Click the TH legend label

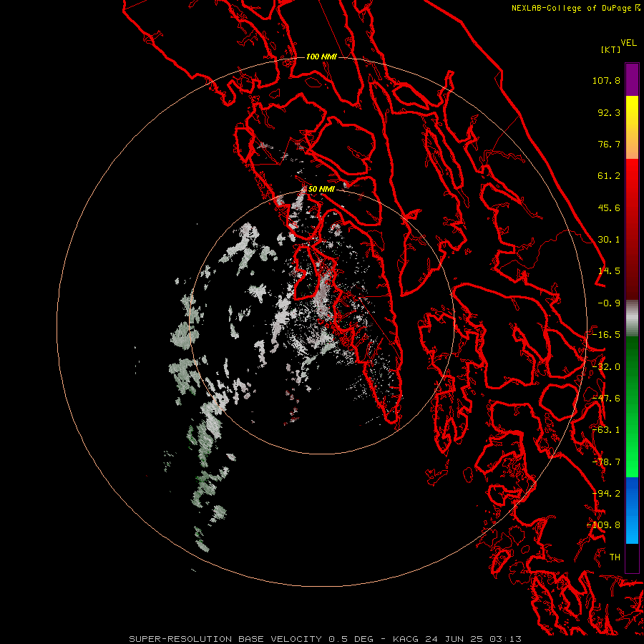click(x=615, y=557)
